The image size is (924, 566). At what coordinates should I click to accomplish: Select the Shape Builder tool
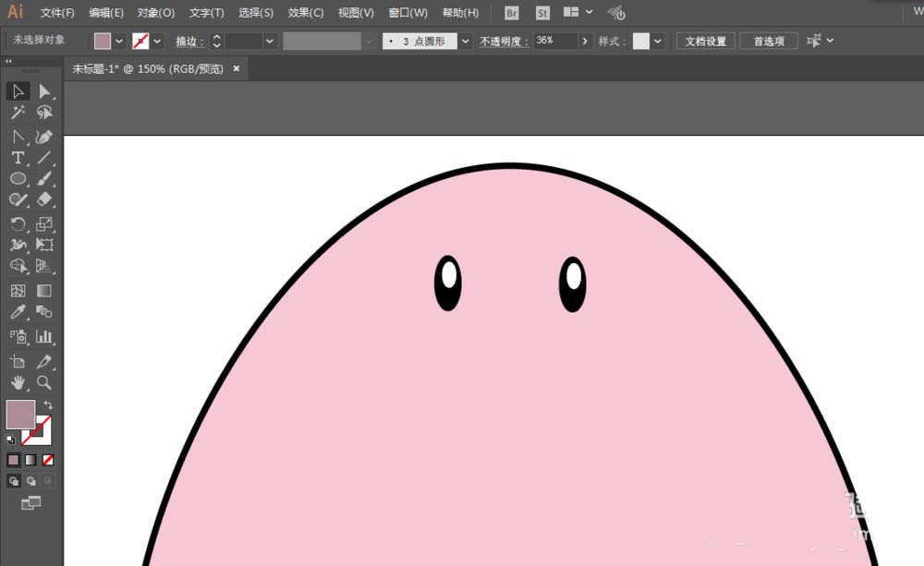18,266
